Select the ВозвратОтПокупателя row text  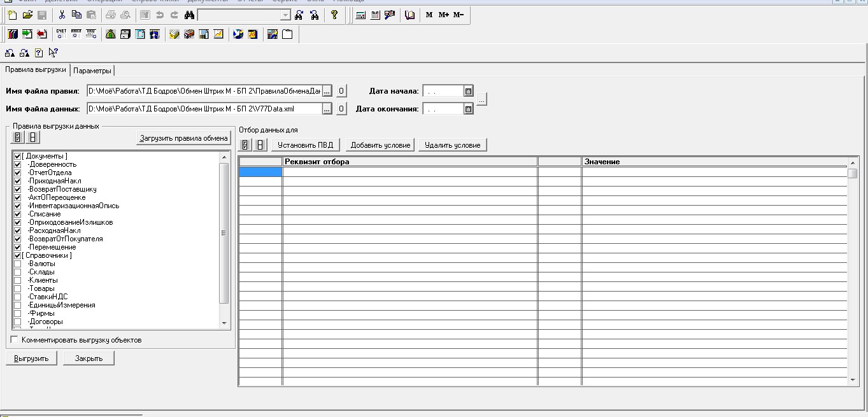[65, 239]
